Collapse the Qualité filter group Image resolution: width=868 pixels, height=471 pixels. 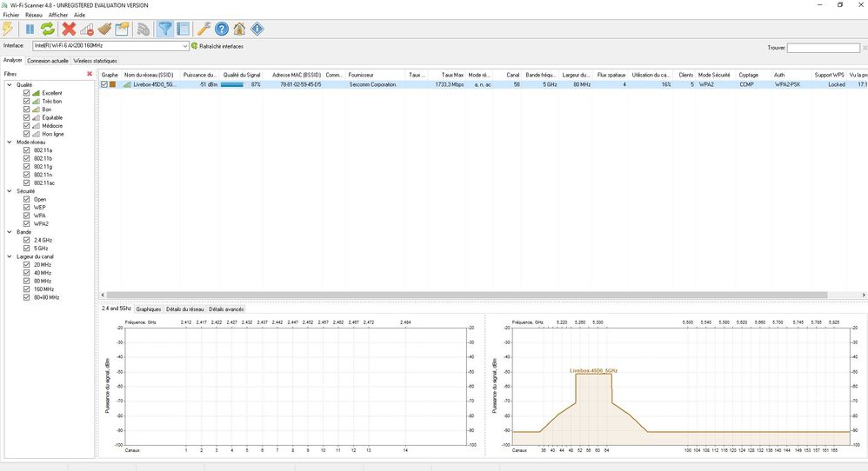[x=9, y=84]
